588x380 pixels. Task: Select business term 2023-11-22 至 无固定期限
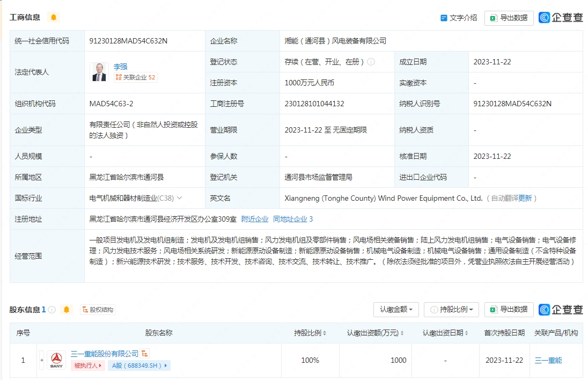tap(326, 130)
